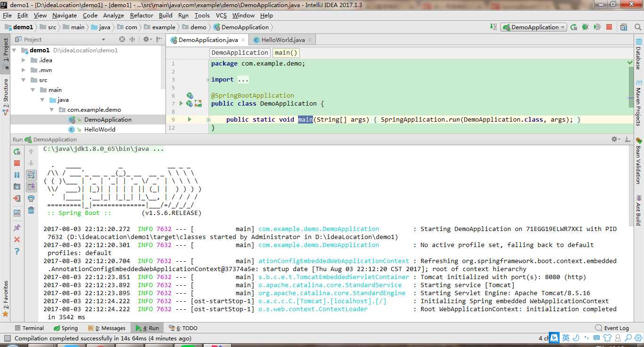Open Run panel help question mark
Image resolution: width=644 pixels, height=347 pixels.
tap(17, 251)
